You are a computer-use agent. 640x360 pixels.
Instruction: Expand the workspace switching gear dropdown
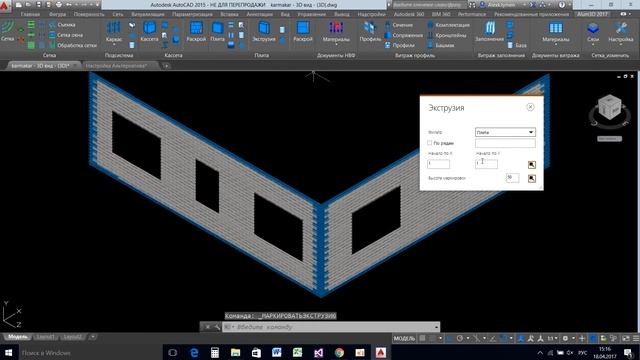573,338
